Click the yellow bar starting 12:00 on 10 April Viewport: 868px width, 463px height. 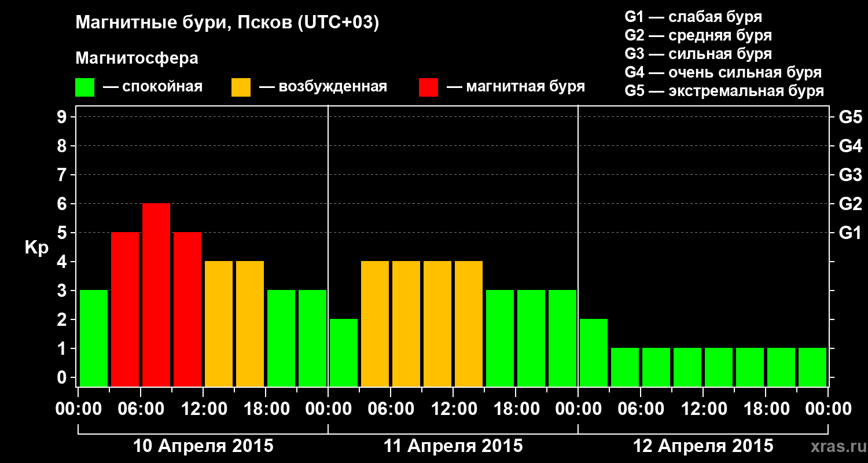219,324
